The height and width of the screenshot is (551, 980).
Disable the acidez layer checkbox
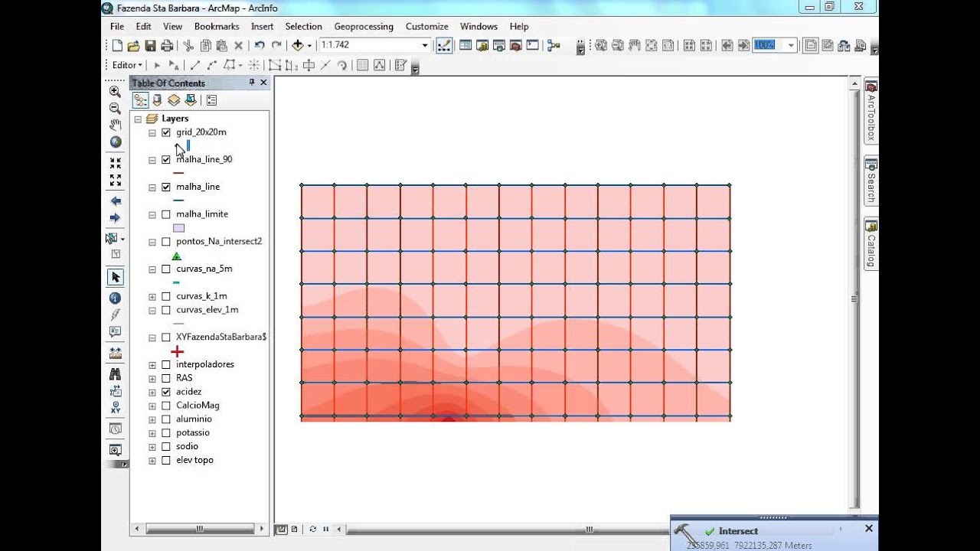(x=166, y=392)
